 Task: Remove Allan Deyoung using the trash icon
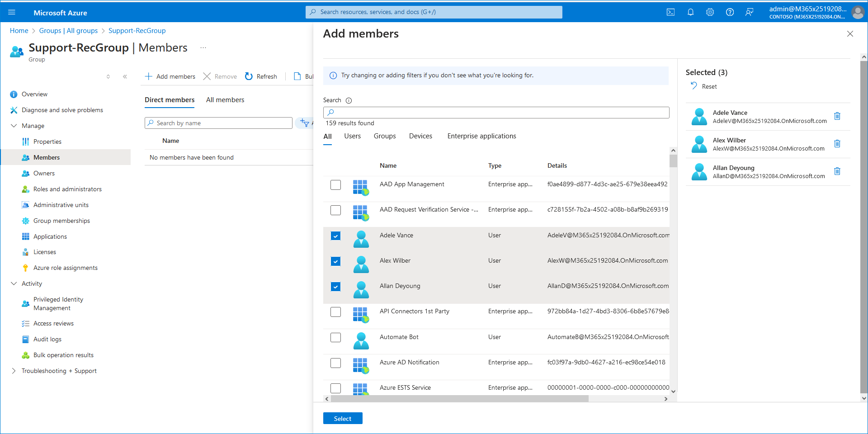[x=837, y=171]
